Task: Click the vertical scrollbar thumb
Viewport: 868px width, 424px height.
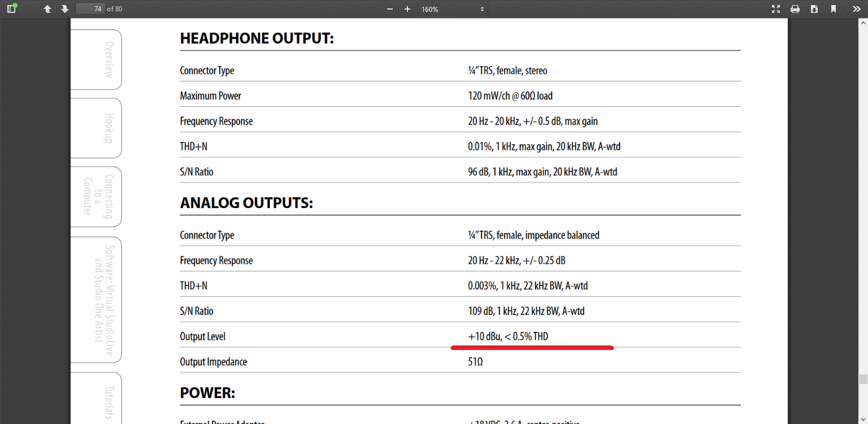Action: pos(863,379)
